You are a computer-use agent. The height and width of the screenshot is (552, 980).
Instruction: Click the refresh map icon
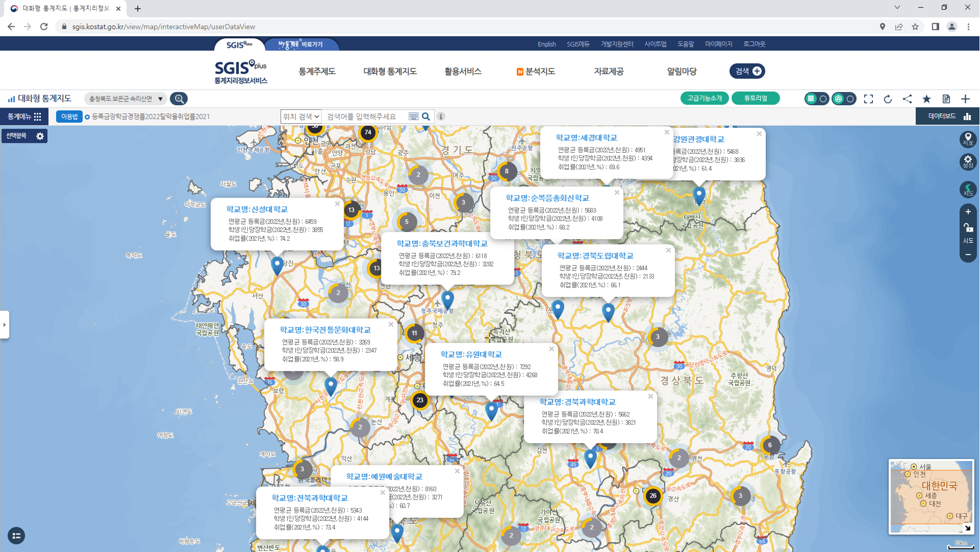(x=888, y=99)
